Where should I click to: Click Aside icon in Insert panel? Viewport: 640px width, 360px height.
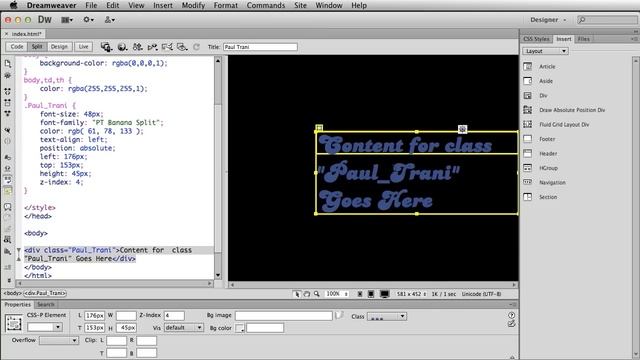tap(528, 81)
